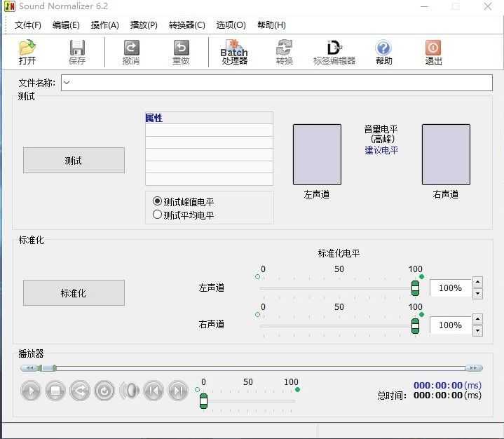504x439 pixels.
Task: Click the 退出 exit toolbar icon
Action: pyautogui.click(x=434, y=52)
